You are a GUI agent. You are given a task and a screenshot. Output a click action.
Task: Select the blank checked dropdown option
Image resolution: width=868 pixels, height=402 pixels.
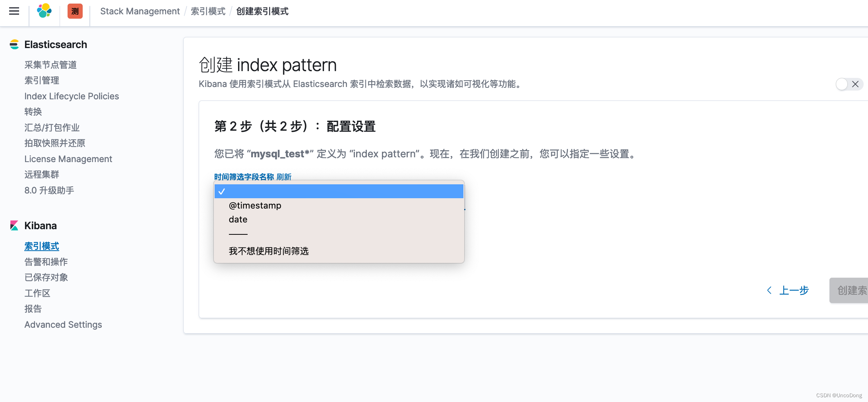(x=339, y=191)
